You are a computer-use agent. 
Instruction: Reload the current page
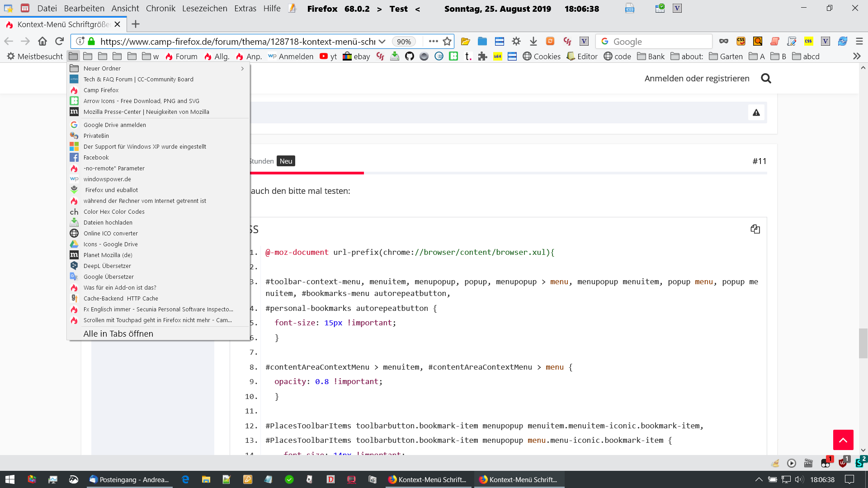(x=59, y=41)
